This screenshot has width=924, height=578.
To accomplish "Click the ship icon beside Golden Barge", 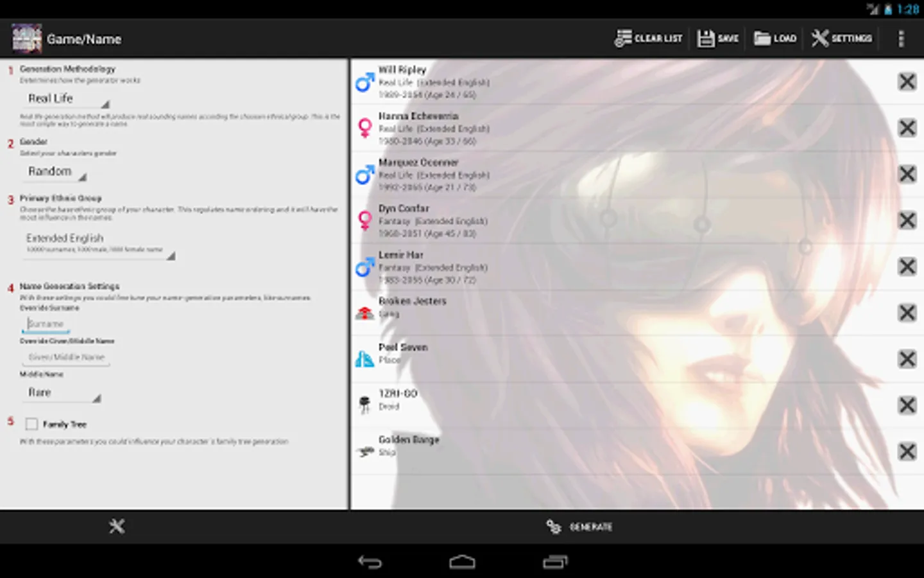I will [365, 451].
